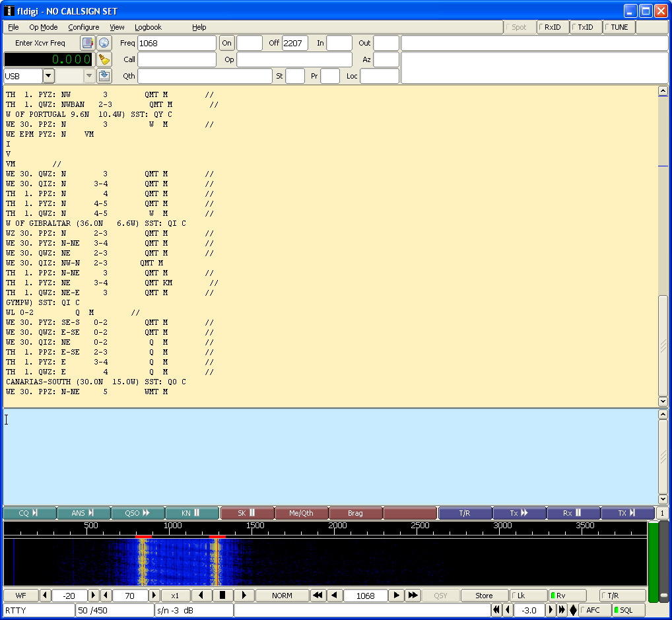Open the logbook notebook icon
This screenshot has height=620, width=672.
coord(87,43)
